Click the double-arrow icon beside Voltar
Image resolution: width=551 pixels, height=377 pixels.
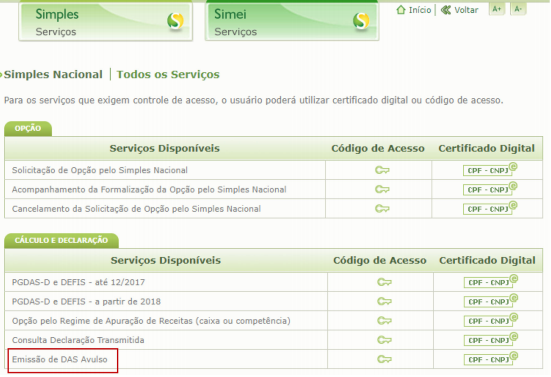pyautogui.click(x=446, y=10)
